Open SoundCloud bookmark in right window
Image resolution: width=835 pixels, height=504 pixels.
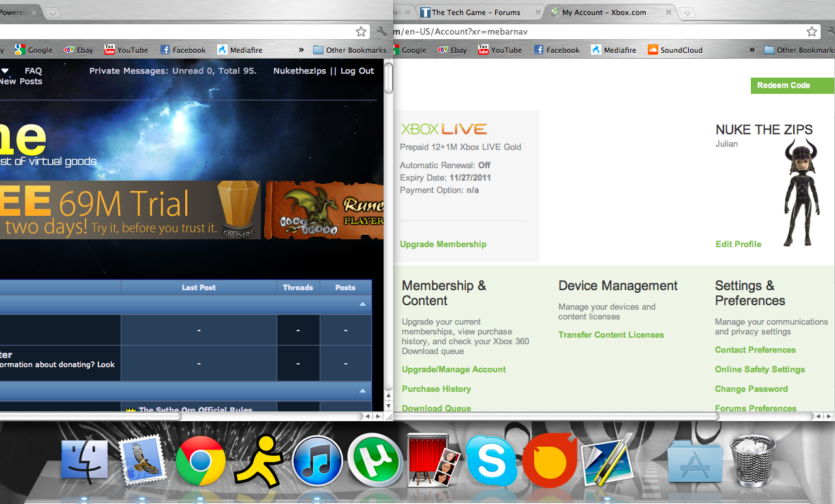pyautogui.click(x=675, y=50)
